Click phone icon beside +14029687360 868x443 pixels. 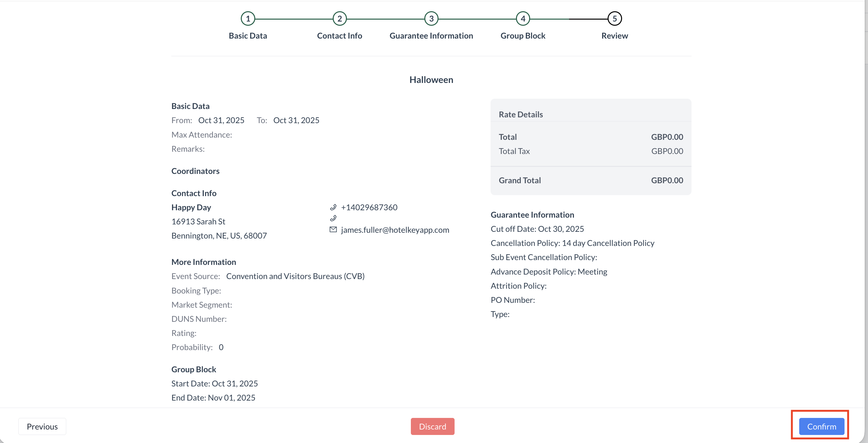pos(333,207)
